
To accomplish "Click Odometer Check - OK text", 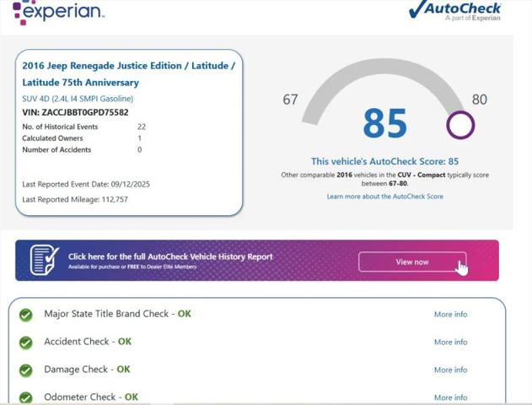I will (x=91, y=397).
